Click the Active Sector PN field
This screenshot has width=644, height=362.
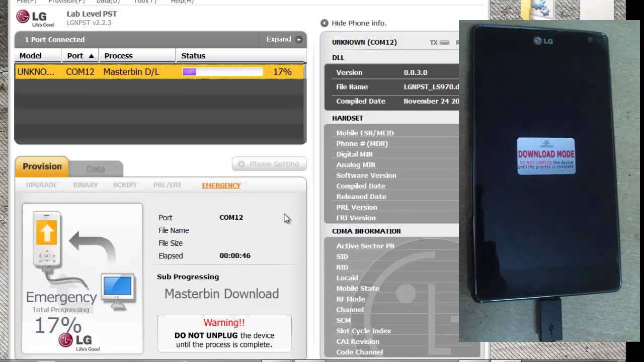(365, 246)
